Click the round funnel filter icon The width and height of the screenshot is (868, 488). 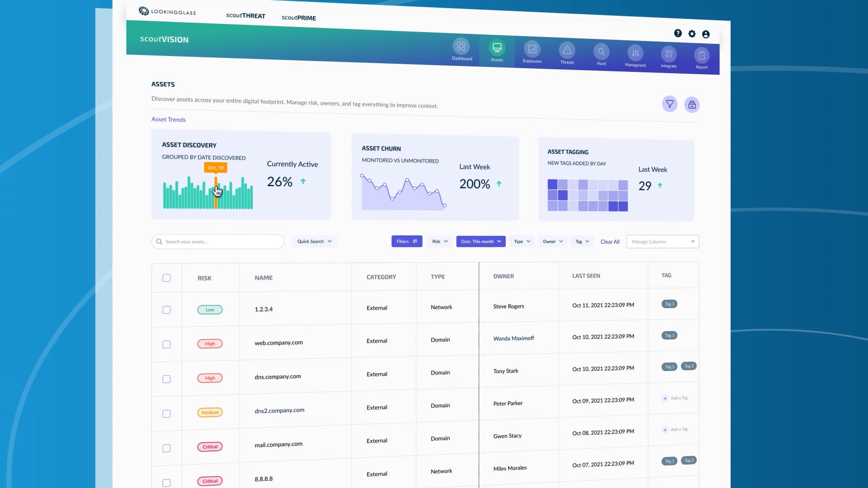(670, 104)
